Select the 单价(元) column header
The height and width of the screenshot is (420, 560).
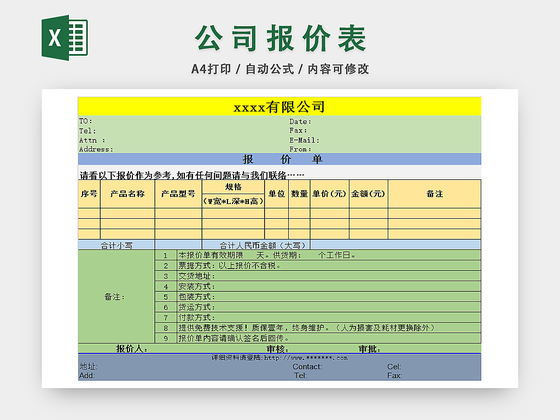coord(329,194)
